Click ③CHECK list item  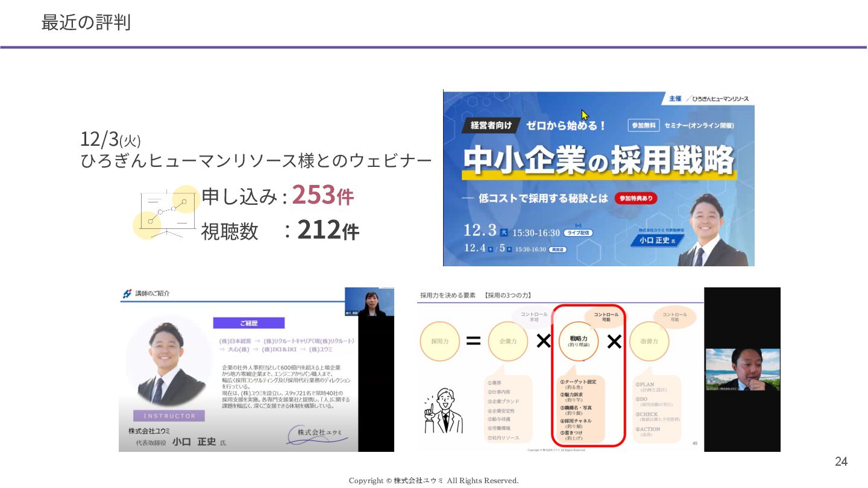pos(647,414)
